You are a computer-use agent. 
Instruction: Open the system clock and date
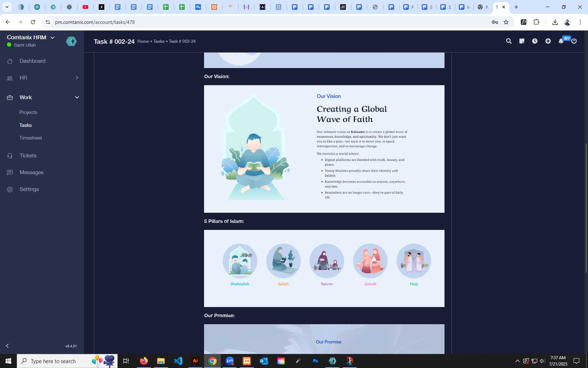pyautogui.click(x=558, y=361)
